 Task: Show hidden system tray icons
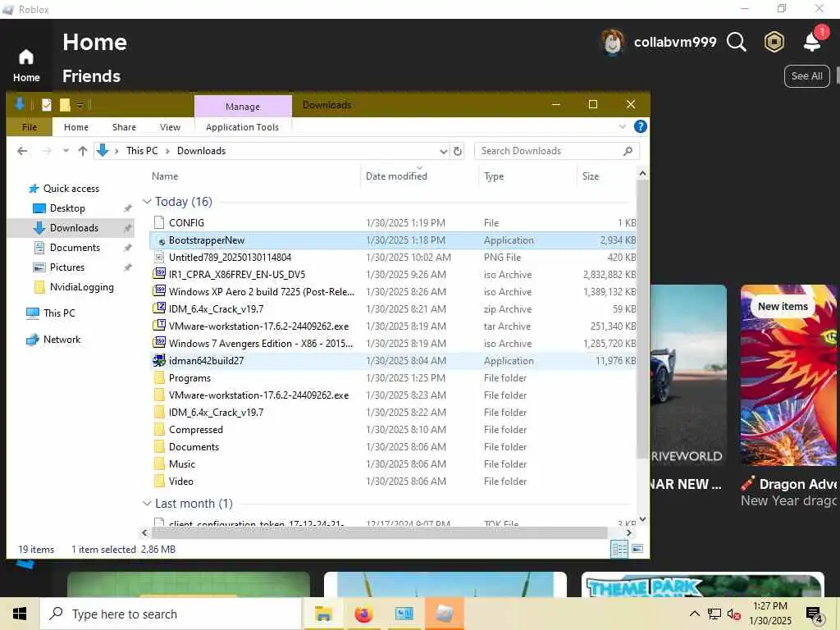694,614
